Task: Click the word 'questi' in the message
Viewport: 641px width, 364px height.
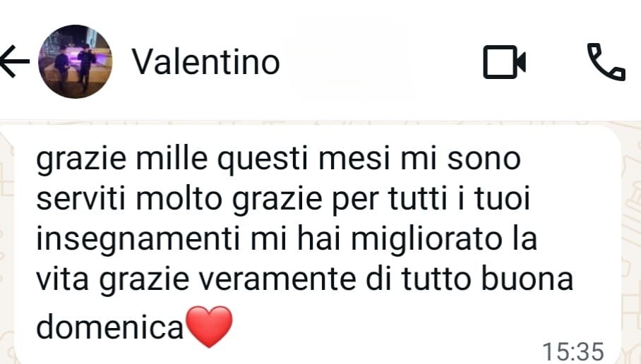Action: pyautogui.click(x=262, y=160)
